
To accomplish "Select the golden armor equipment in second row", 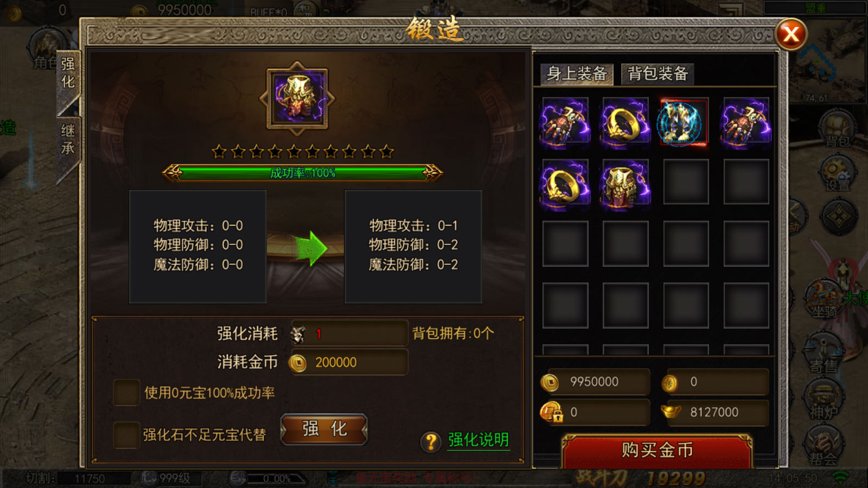I will pyautogui.click(x=626, y=183).
